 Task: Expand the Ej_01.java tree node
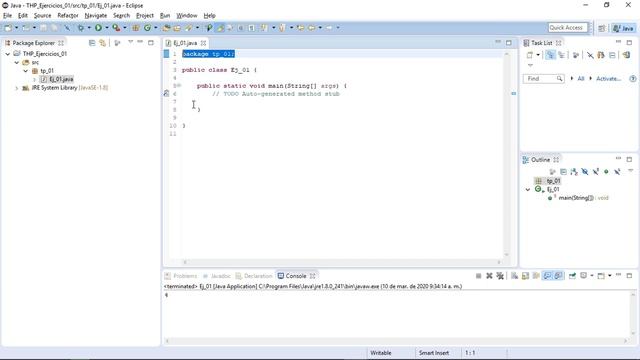(34, 79)
